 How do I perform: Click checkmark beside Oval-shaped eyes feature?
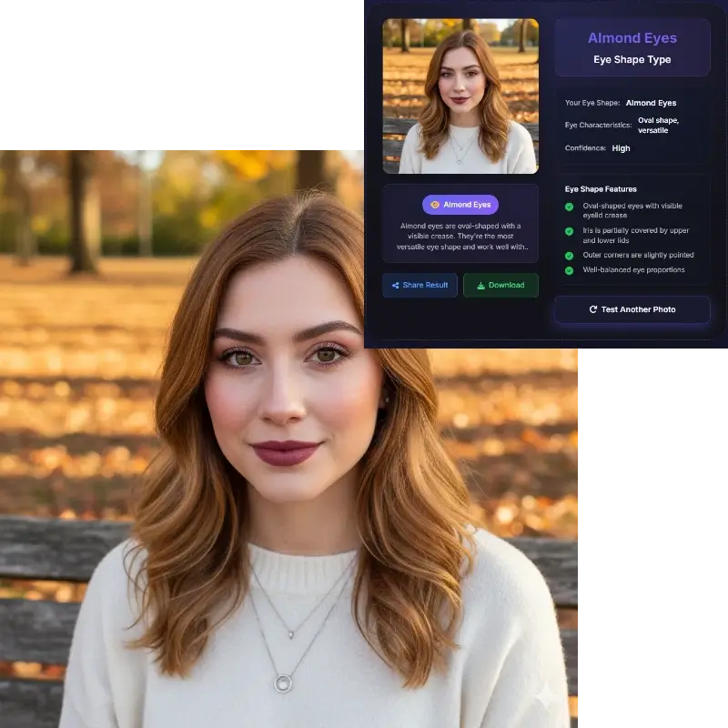pos(568,207)
